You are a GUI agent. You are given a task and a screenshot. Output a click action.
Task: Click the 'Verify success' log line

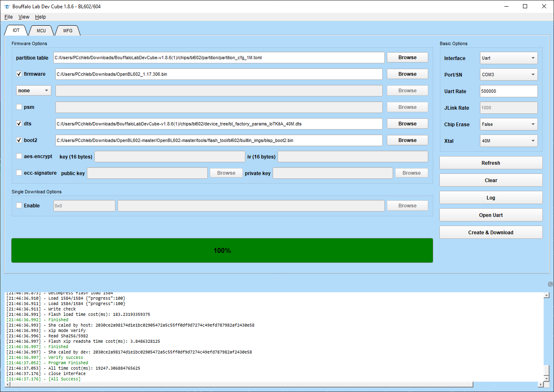coord(45,357)
